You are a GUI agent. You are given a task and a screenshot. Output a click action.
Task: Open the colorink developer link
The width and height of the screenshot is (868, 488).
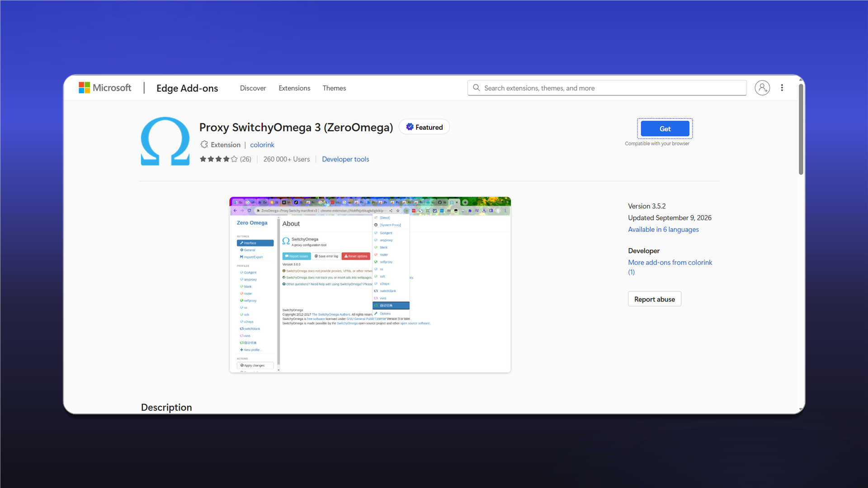click(x=262, y=145)
